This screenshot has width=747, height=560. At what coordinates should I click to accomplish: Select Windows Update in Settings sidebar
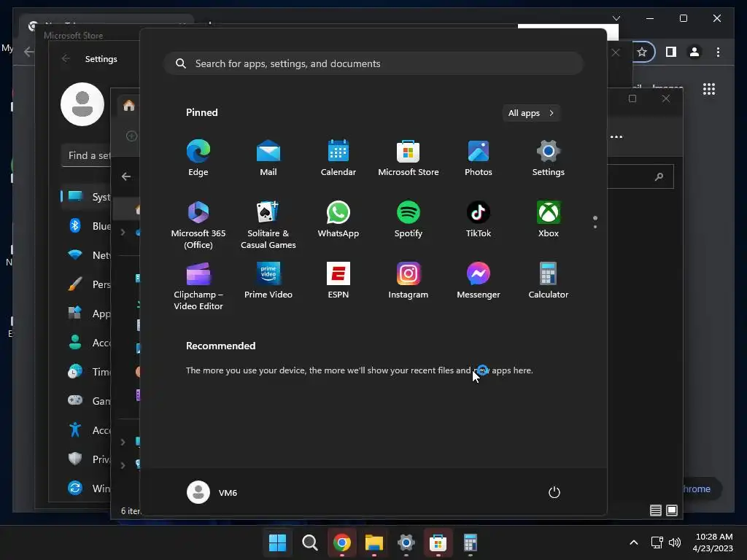click(86, 488)
